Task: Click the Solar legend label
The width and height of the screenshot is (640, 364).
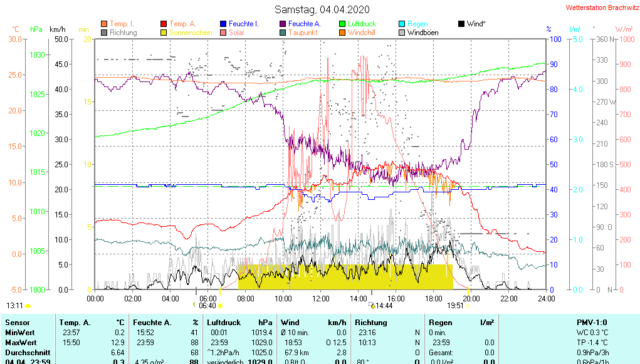Action: coord(237,33)
